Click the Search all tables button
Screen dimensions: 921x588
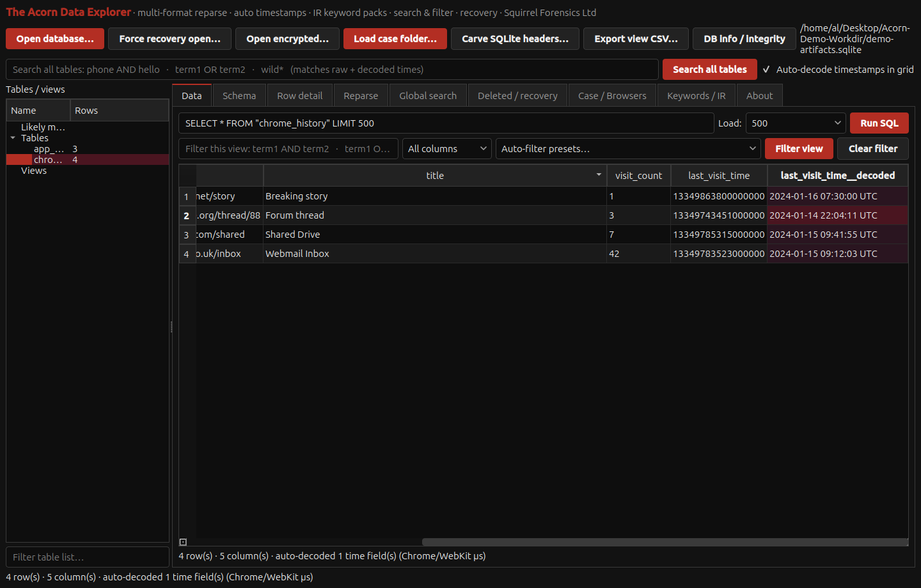coord(710,69)
